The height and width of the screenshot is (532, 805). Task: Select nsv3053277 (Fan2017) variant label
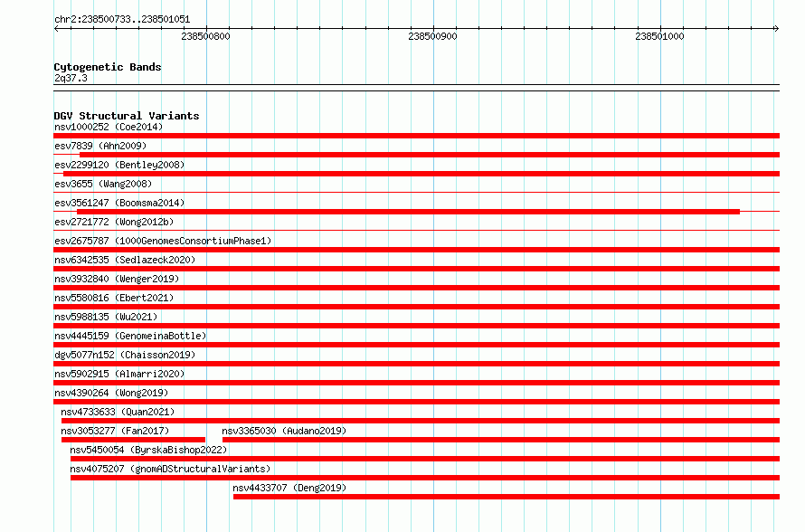pos(115,431)
